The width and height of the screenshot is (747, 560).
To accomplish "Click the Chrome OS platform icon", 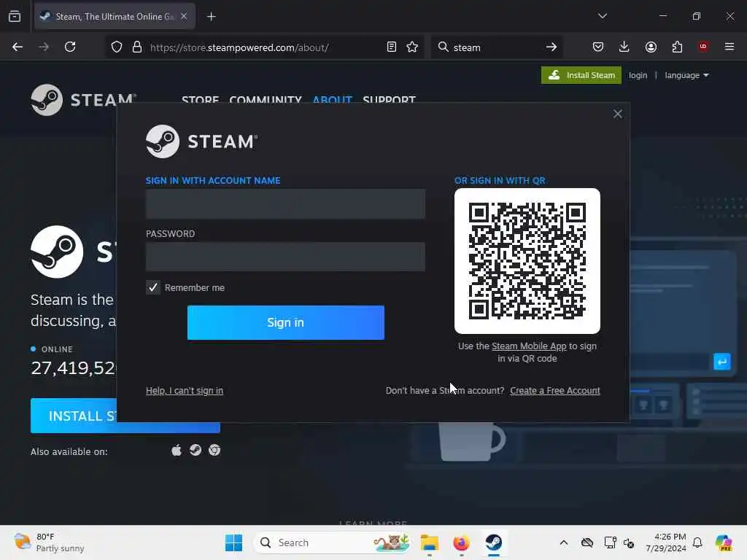I will (214, 451).
